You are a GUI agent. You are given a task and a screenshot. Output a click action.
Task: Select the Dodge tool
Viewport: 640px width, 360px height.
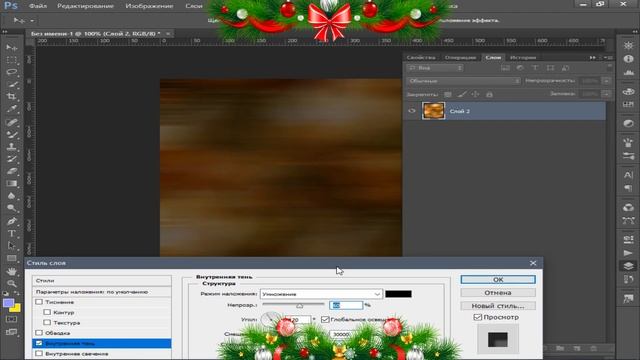(x=11, y=208)
